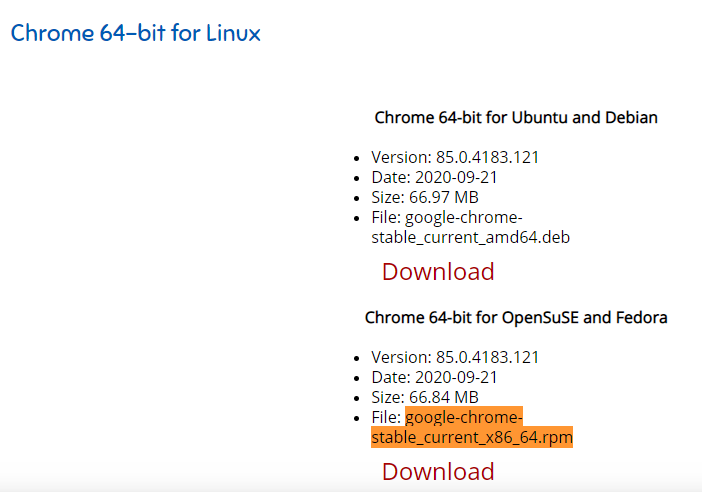Click the Ubuntu version 85.0.4183.121 line
Screen dimensions: 702x492
pos(455,157)
